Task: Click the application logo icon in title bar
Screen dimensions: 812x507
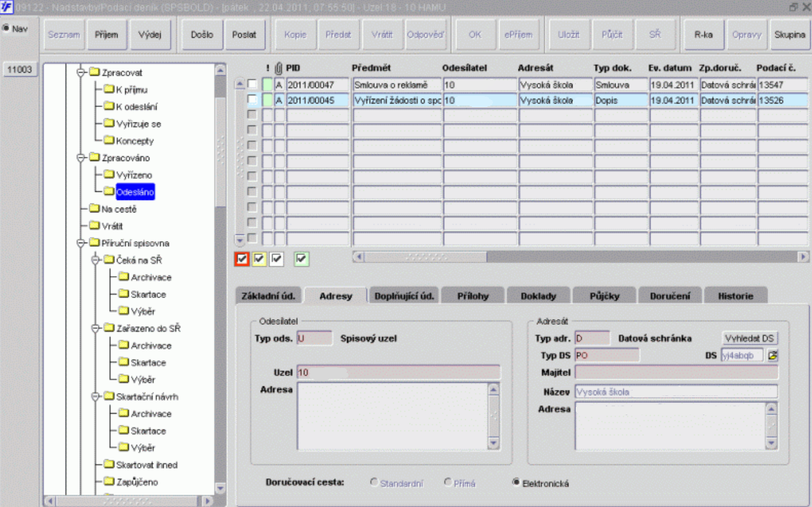Action: click(6, 8)
